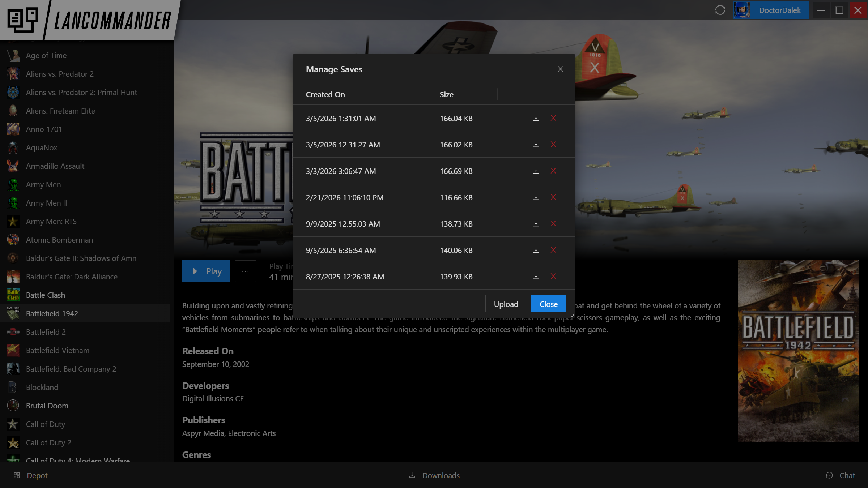Download the 3/3/2026 3:06:47 AM save
The width and height of the screenshot is (868, 488).
pyautogui.click(x=536, y=171)
